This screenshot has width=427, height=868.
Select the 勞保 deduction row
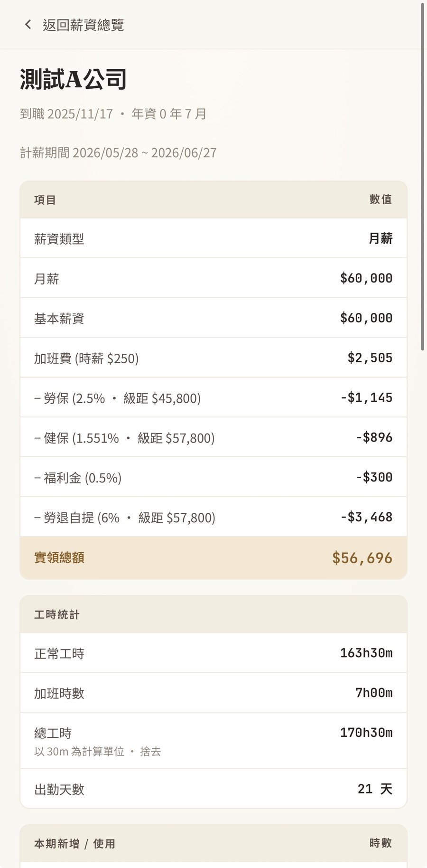213,398
